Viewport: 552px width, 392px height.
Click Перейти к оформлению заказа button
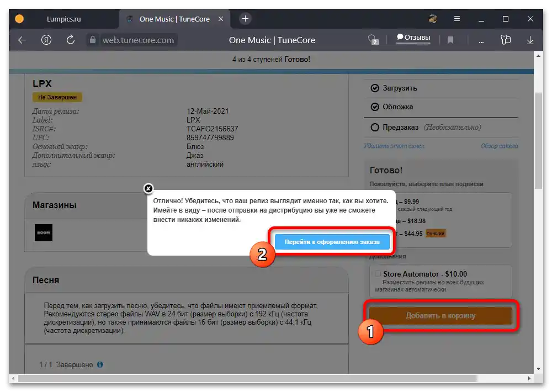[332, 242]
